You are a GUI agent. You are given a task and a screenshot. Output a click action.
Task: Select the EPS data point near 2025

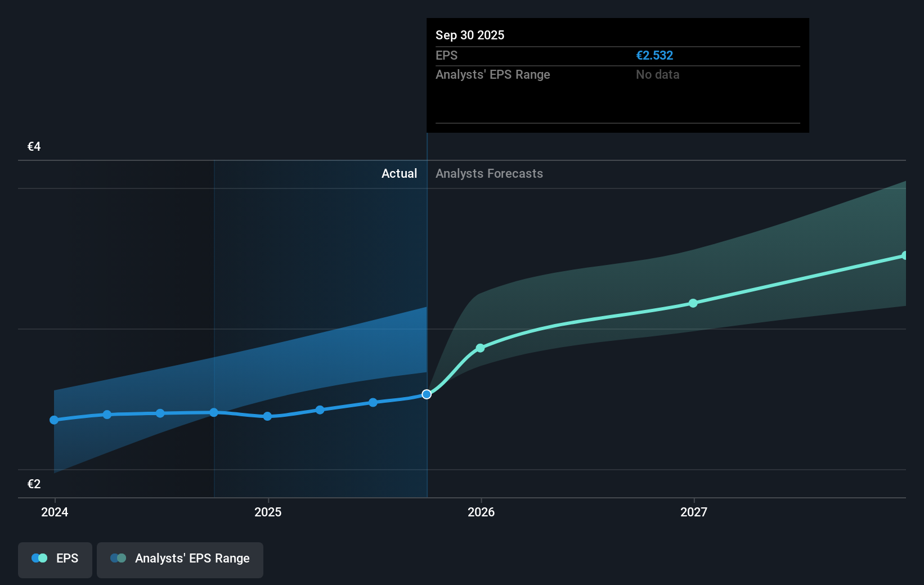point(268,416)
